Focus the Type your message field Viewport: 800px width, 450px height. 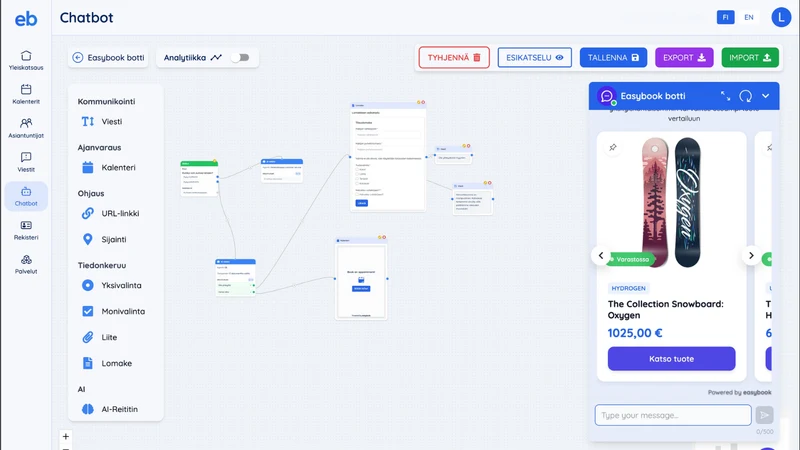tap(673, 415)
